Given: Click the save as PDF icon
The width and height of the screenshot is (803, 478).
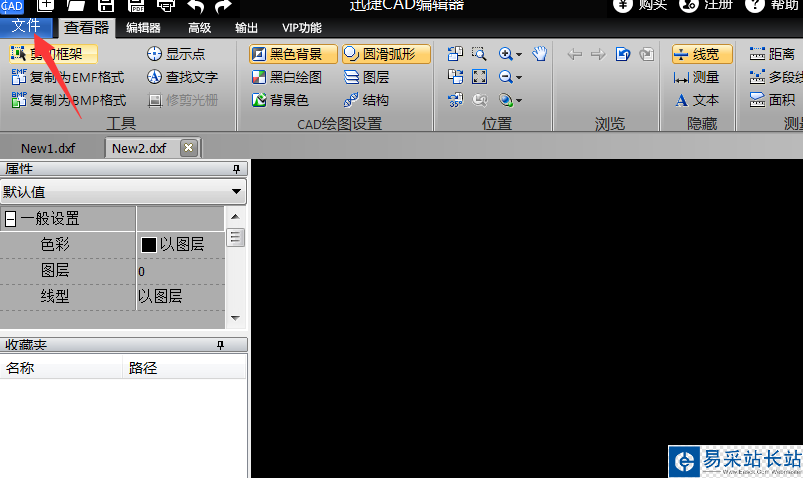Looking at the screenshot, I should (136, 6).
